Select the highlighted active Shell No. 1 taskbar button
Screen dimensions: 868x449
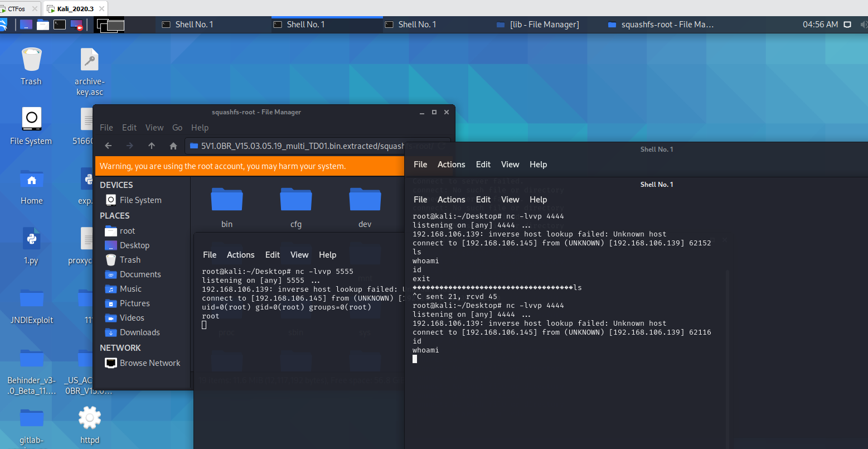point(327,25)
